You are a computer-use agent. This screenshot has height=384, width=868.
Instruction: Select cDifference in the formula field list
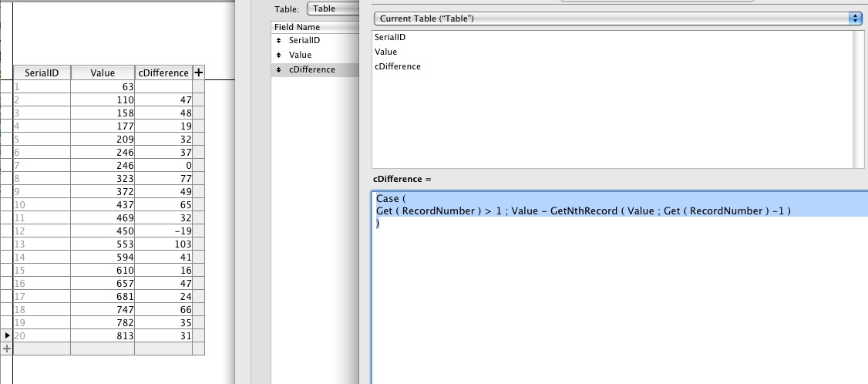tap(398, 66)
